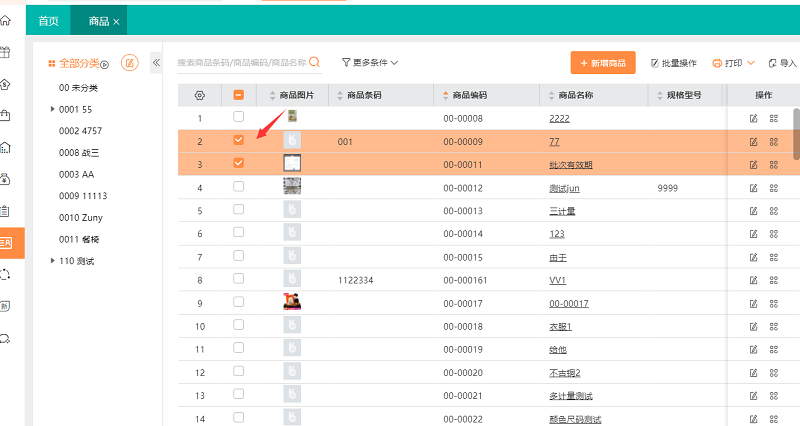This screenshot has width=800, height=426.
Task: Open the warehouse sidebar icon
Action: (x=5, y=147)
